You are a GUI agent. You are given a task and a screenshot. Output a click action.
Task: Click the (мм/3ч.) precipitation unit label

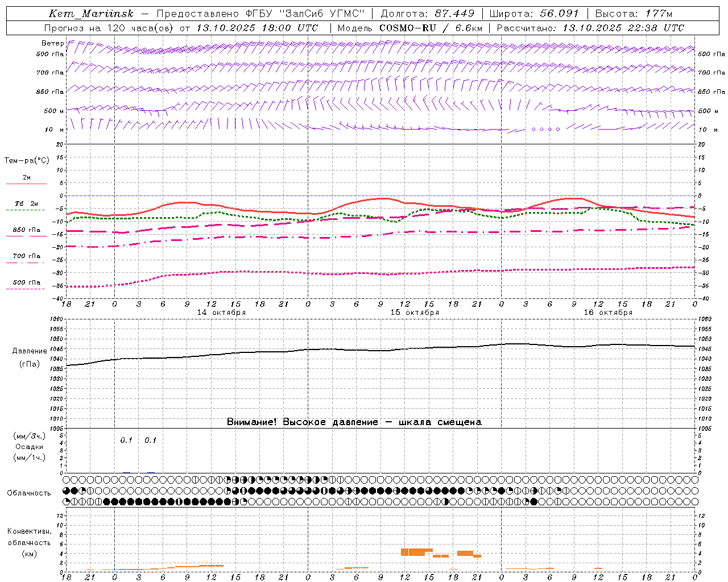30,436
